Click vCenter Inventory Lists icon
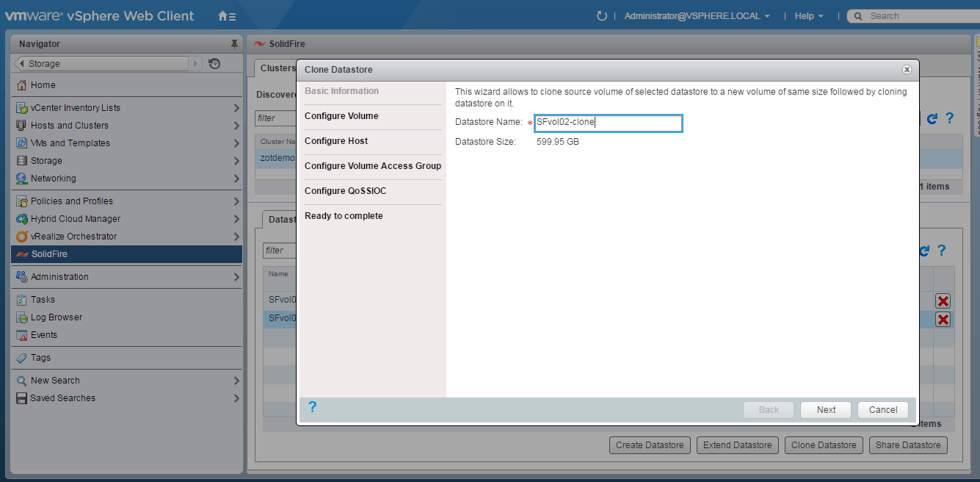 tap(22, 108)
